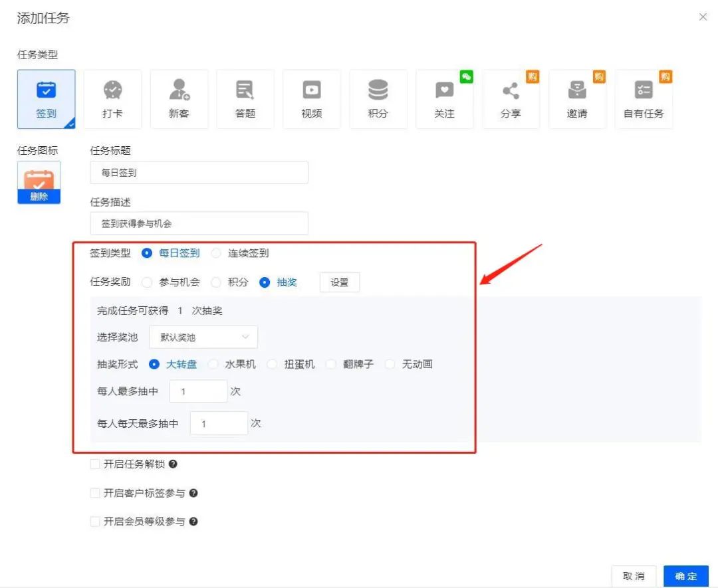Choose the 打卡 clock task type
The width and height of the screenshot is (718, 588).
coord(112,99)
